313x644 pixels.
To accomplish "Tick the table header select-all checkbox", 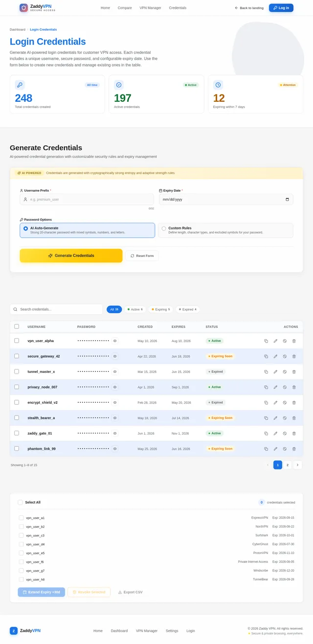I will point(17,326).
